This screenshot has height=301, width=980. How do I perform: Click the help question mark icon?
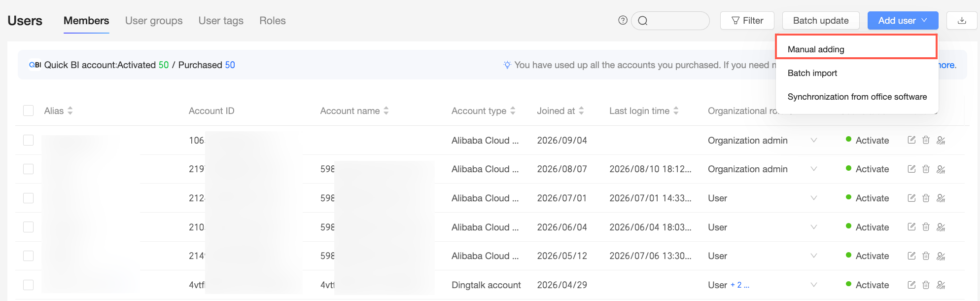click(x=623, y=20)
